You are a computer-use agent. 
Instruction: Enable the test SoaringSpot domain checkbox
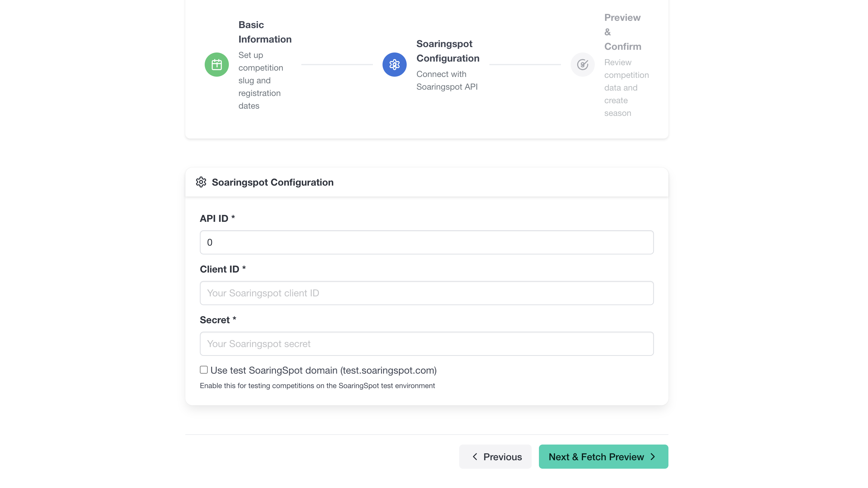tap(203, 370)
